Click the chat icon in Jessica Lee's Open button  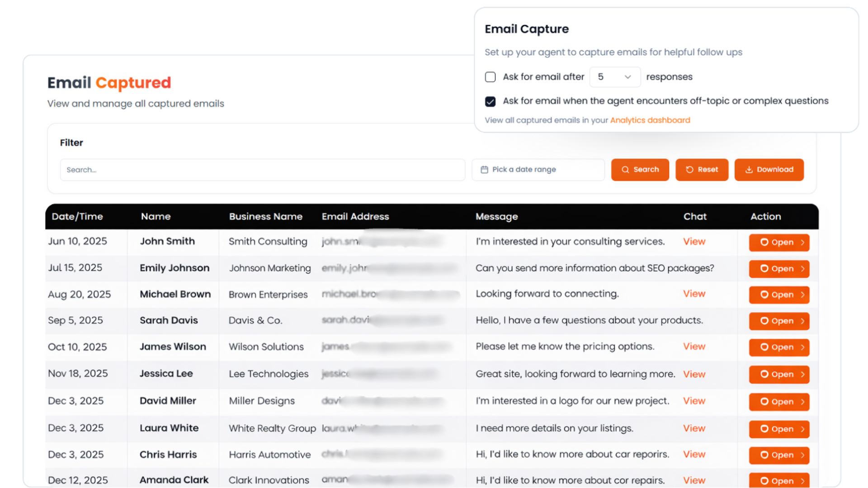tap(764, 374)
